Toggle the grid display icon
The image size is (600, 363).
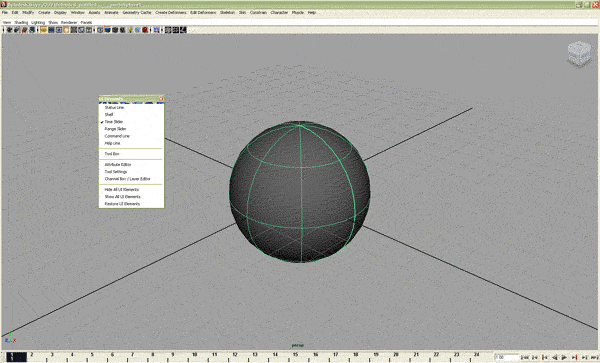[43, 29]
